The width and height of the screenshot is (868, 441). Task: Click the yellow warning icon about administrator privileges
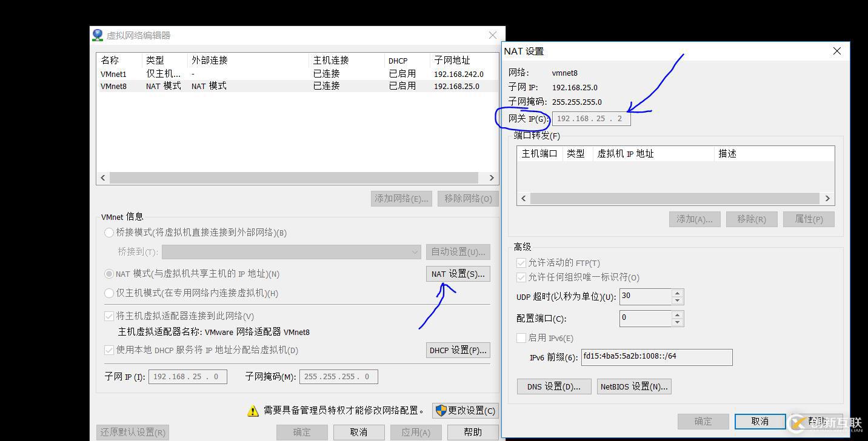253,411
